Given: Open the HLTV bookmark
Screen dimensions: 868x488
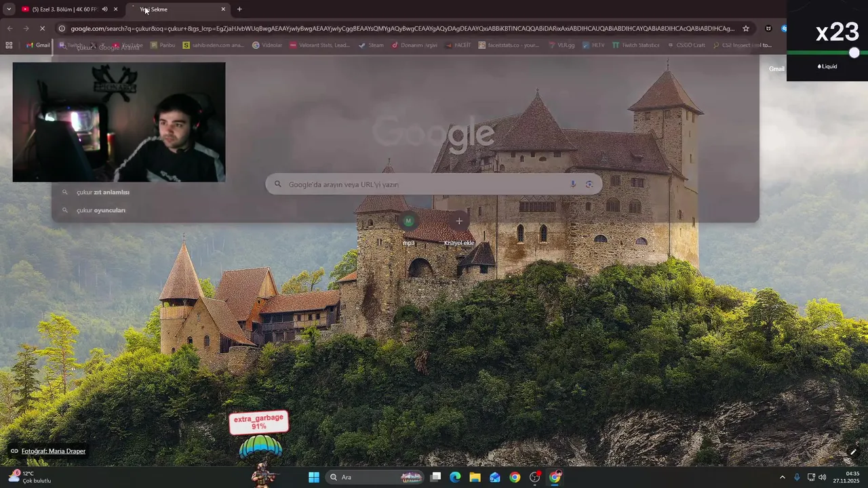Looking at the screenshot, I should [593, 45].
